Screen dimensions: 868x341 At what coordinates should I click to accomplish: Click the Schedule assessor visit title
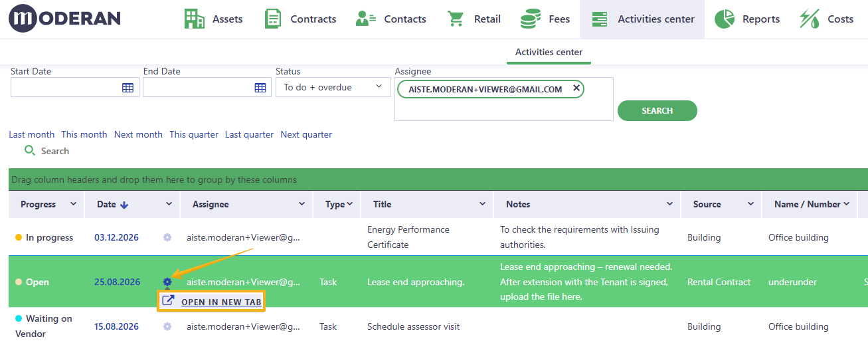[414, 326]
